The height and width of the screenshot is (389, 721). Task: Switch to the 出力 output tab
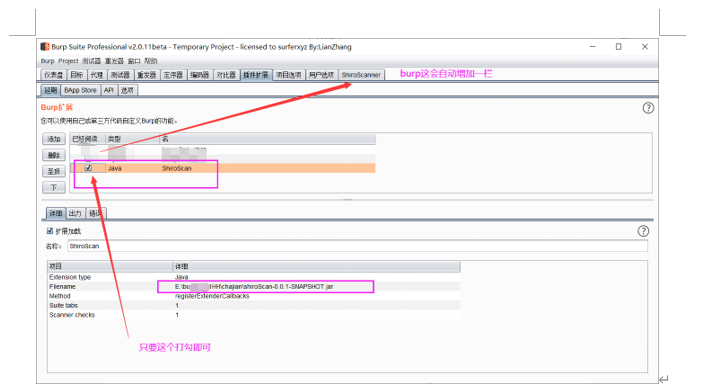click(x=75, y=213)
